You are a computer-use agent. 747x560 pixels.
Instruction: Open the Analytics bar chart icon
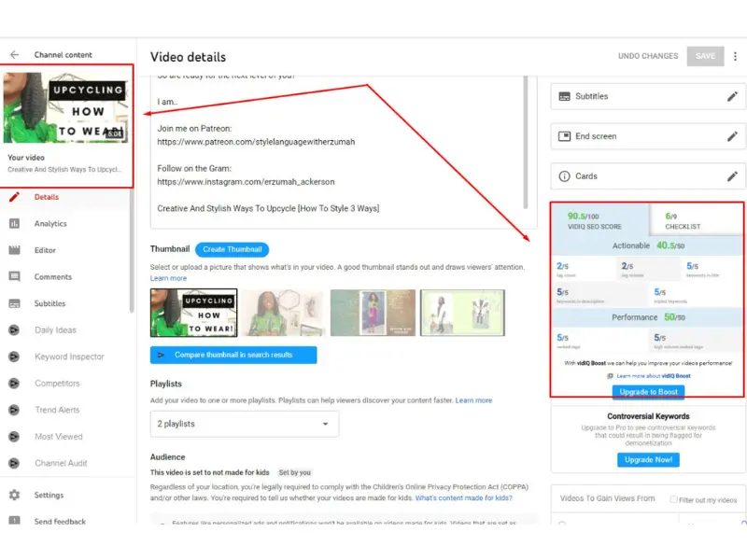(x=15, y=223)
